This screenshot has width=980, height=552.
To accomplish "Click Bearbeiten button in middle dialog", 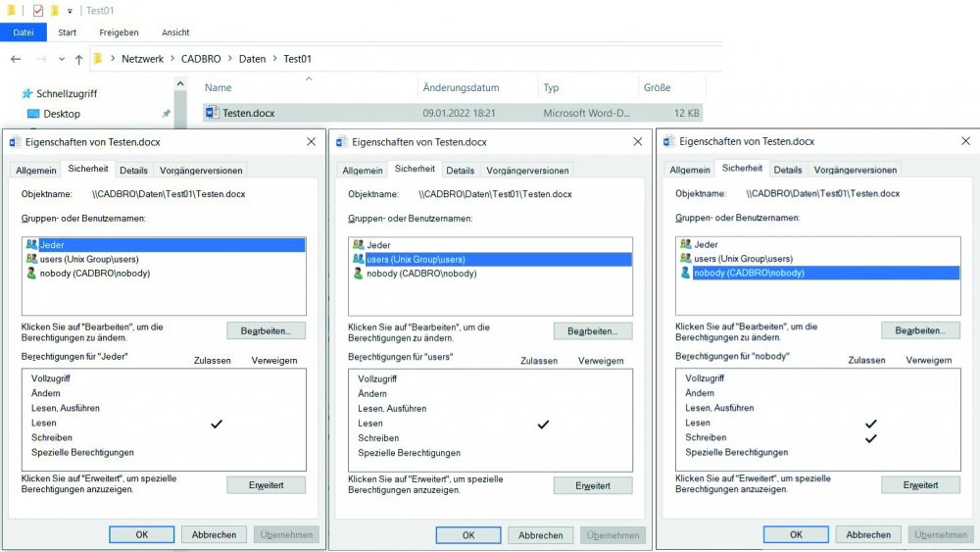I will [593, 331].
